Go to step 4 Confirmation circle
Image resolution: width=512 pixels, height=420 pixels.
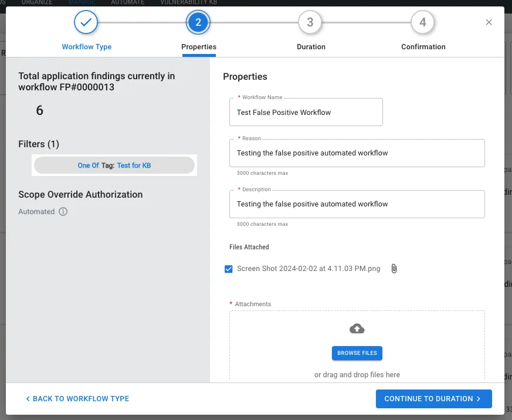422,22
